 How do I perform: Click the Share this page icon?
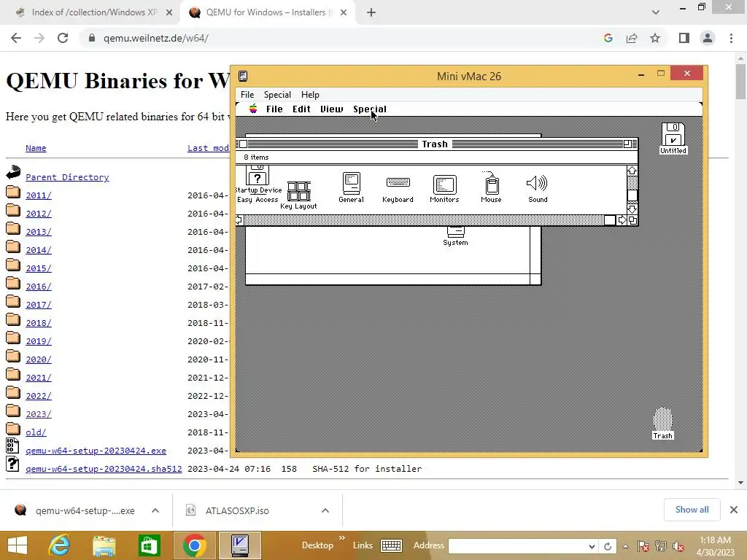tap(632, 38)
